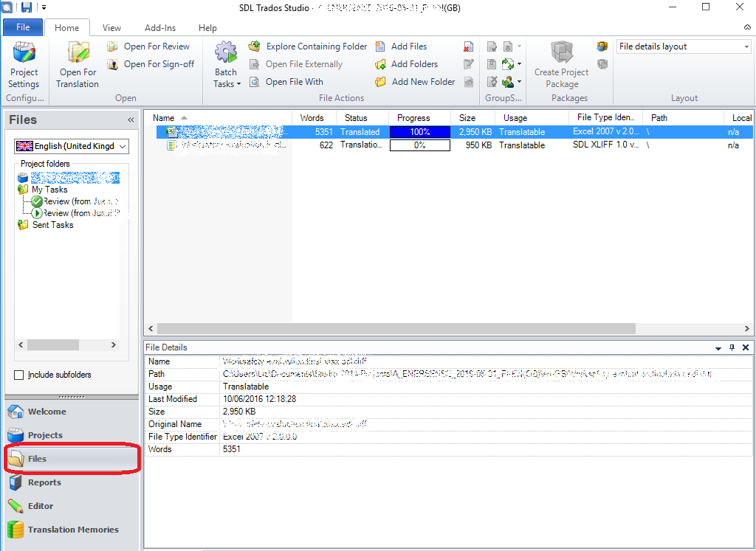Enable the Include subfolders checkbox

click(19, 375)
